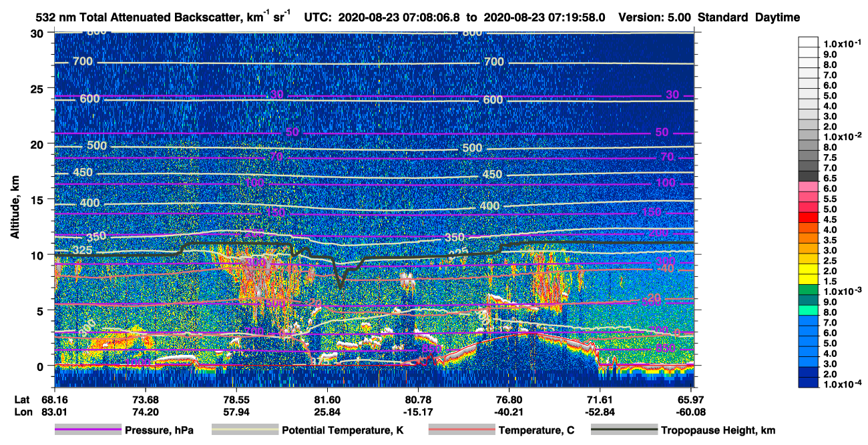Click the "Lon" row label below the plot
868x445 pixels.
[x=22, y=412]
